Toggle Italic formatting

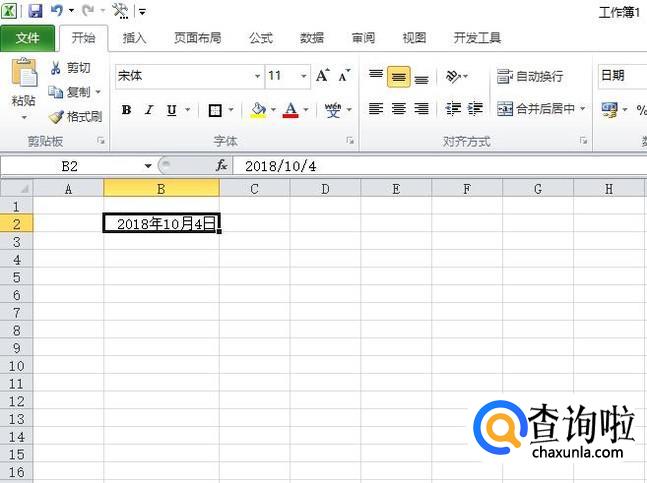pos(149,110)
